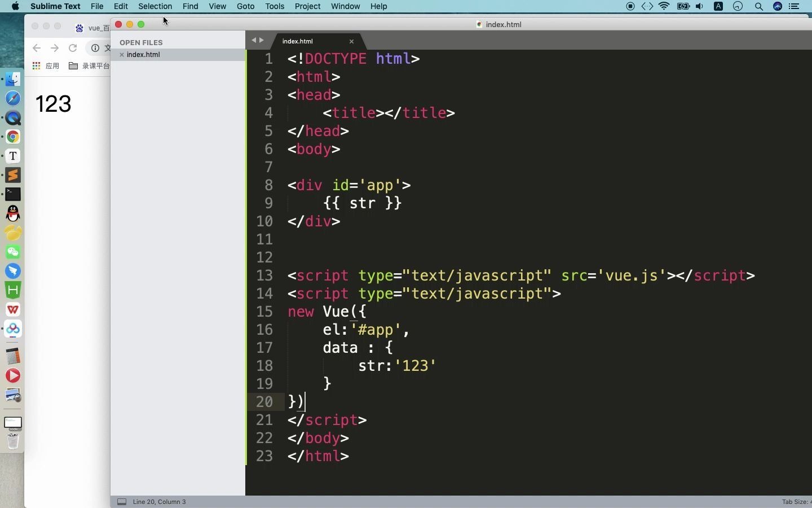Open Typora 'T' icon in the Dock

coord(13,156)
